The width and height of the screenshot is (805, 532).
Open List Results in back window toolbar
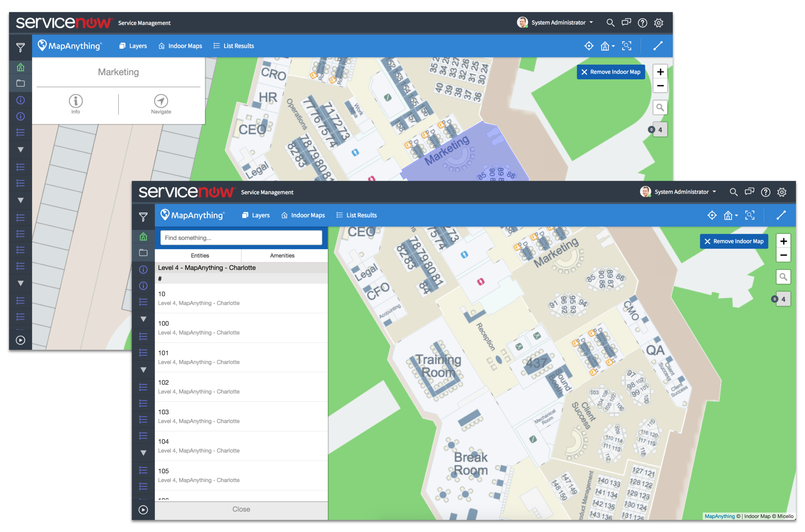(x=233, y=46)
